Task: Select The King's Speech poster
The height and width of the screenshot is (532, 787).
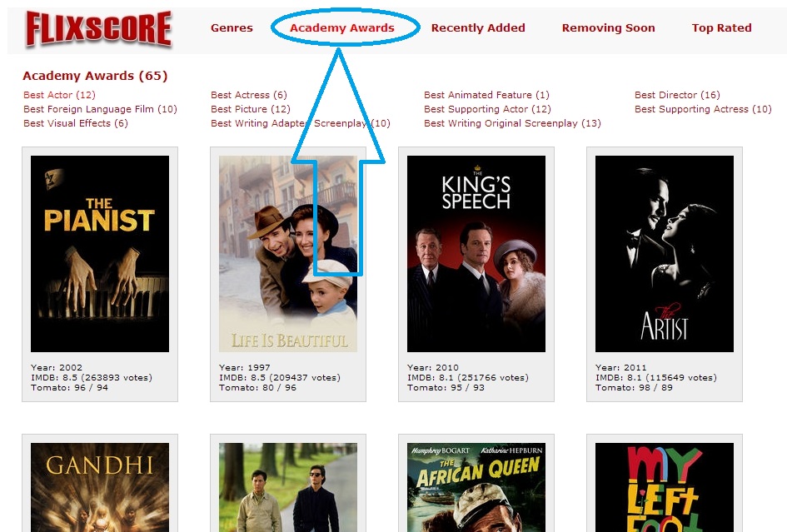Action: coord(476,253)
